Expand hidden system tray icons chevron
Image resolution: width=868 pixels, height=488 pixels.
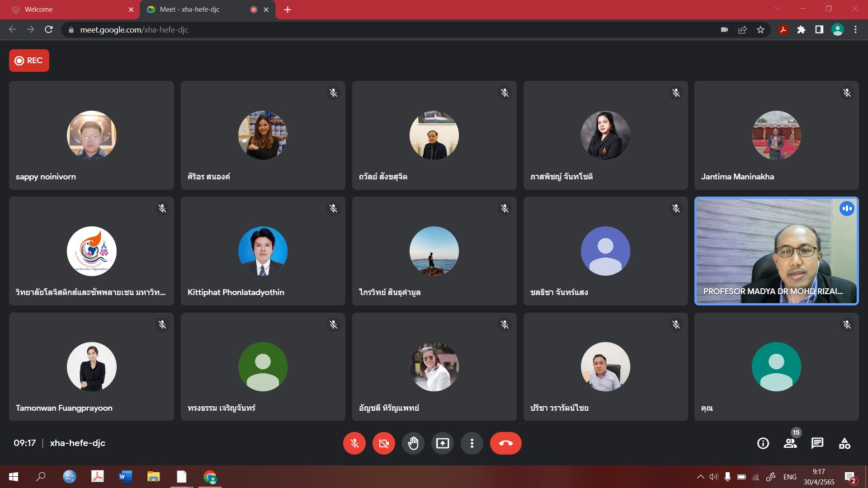pyautogui.click(x=700, y=477)
